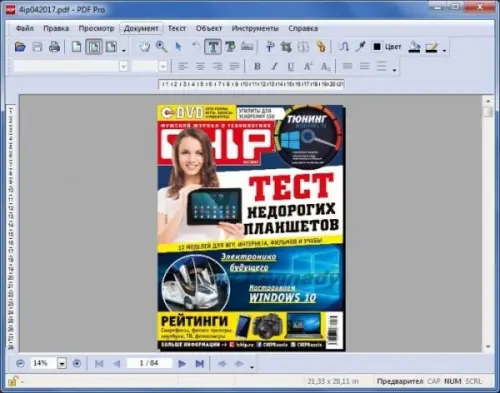Screen dimensions: 500x393
Task: Set medium line spacing icon
Action: [x=365, y=66]
